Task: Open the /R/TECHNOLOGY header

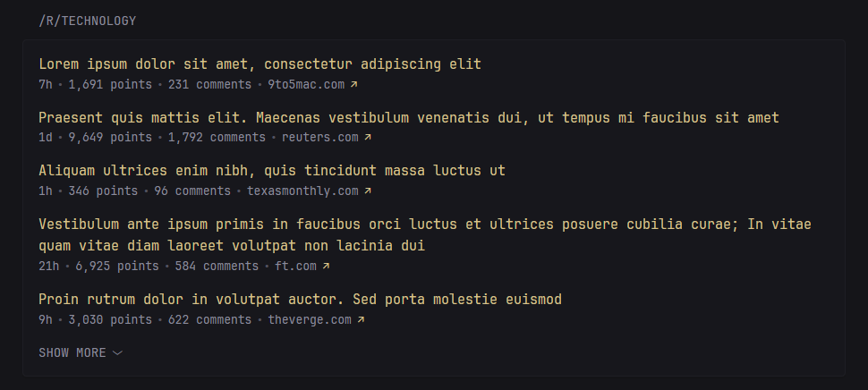Action: point(88,21)
